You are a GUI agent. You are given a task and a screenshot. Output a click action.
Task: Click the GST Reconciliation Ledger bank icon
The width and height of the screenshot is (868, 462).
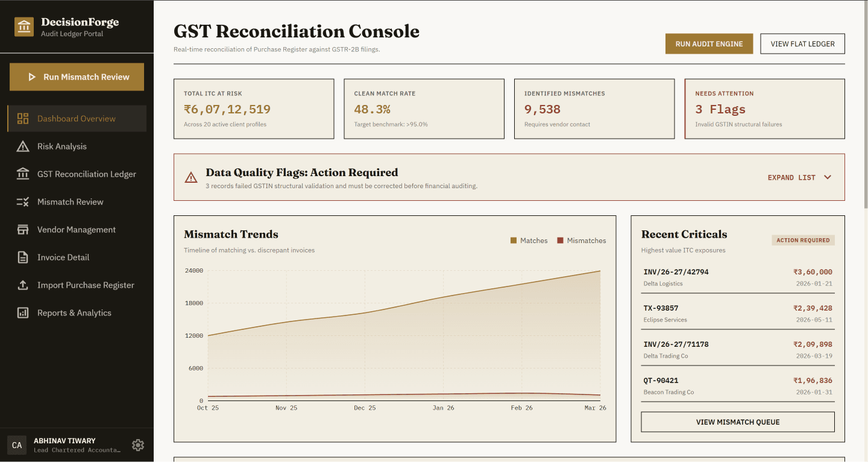coord(23,174)
